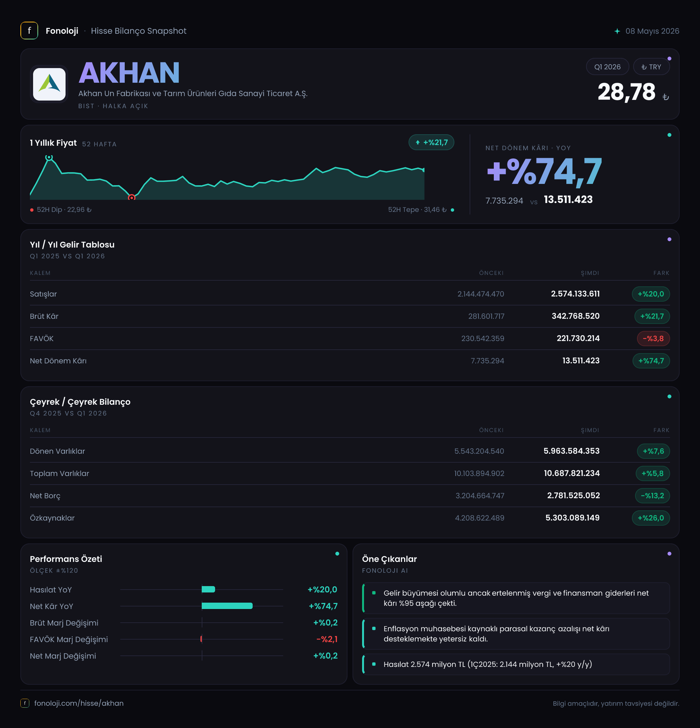Viewport: 700px width, 728px height.
Task: Click the small footer Fonoloji logo
Action: tap(24, 703)
